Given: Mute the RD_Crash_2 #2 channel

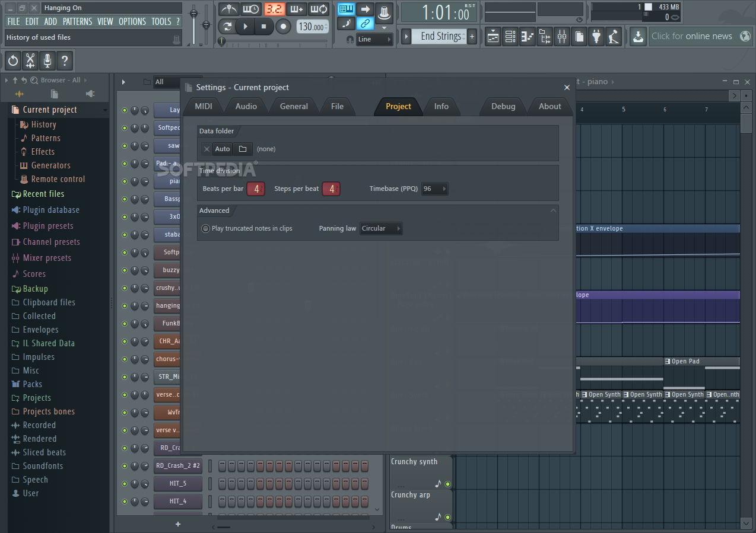Looking at the screenshot, I should click(x=125, y=466).
